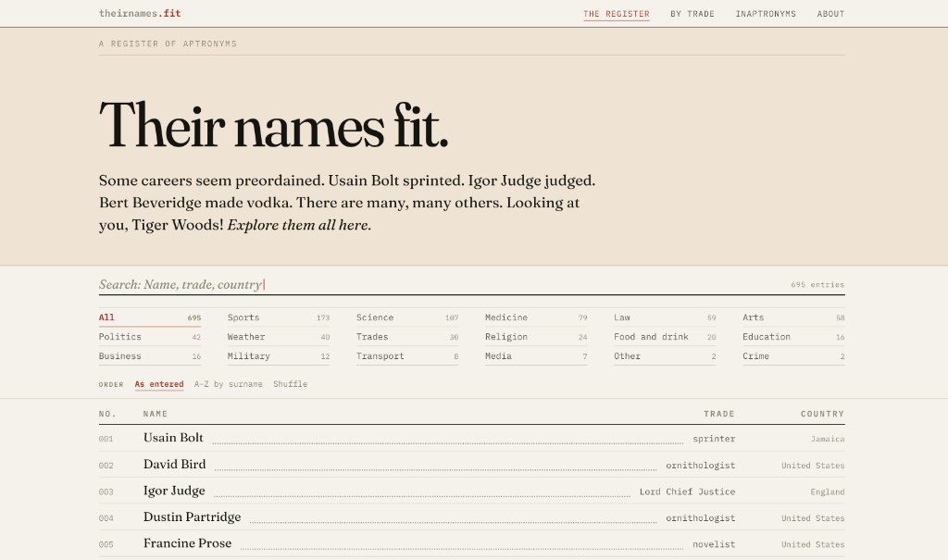Click 'A Register of Aptronyms' label

[x=168, y=44]
